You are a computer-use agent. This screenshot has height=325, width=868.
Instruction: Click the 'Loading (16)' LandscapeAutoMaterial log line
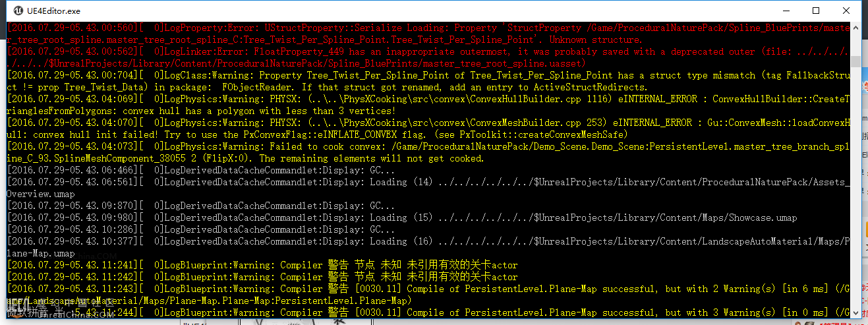coord(428,247)
